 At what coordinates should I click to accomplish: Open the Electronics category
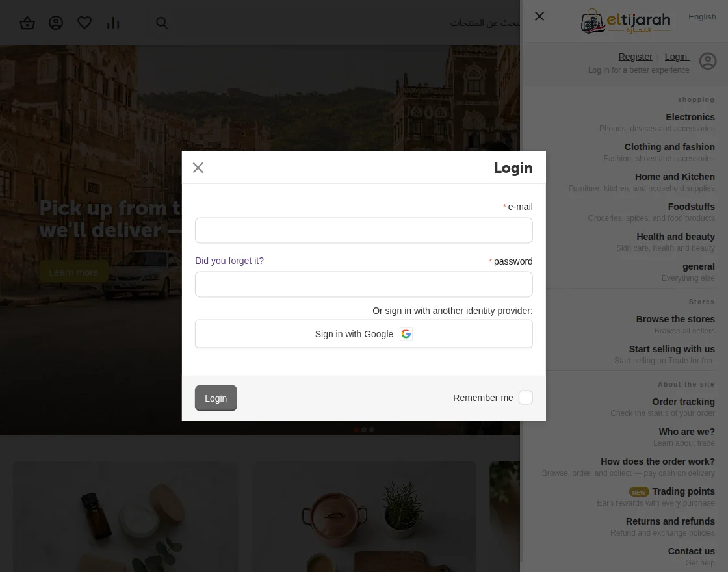point(690,117)
